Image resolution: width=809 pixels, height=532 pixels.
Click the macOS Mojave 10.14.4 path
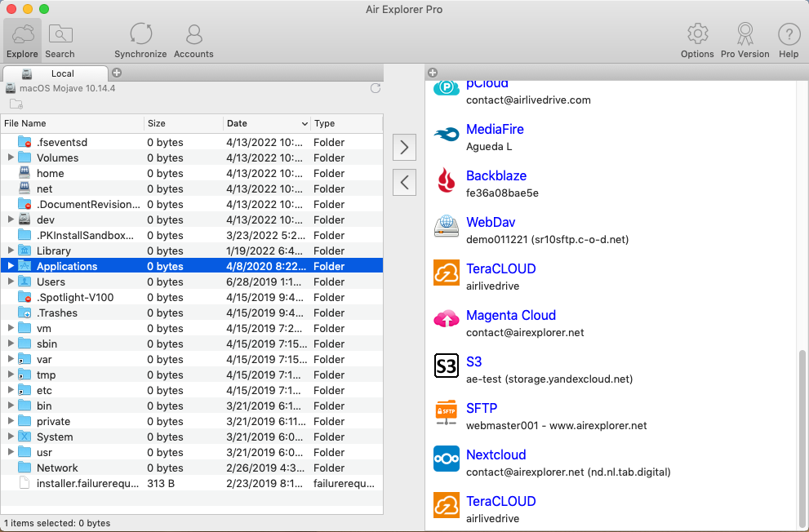tap(67, 88)
